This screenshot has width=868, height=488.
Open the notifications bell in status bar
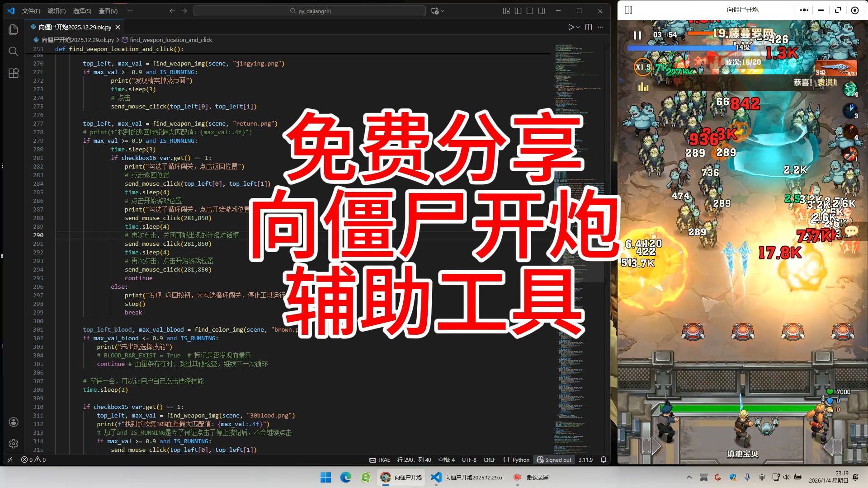pos(604,460)
